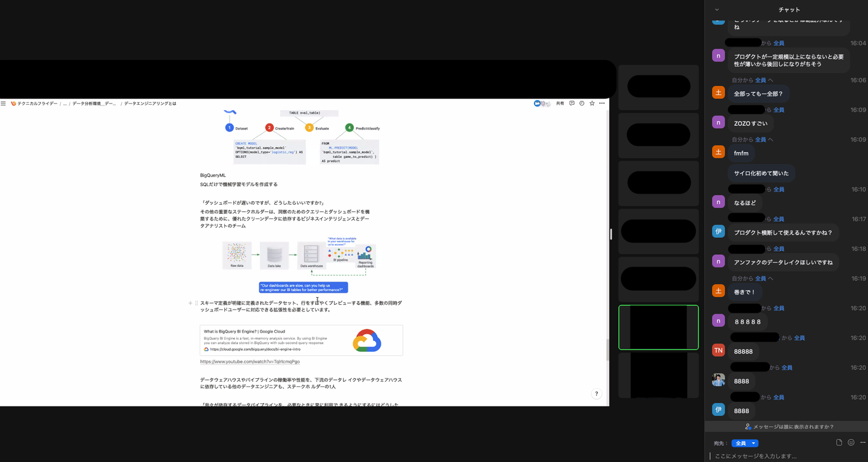Click the Create/train step in diagram

pos(280,128)
